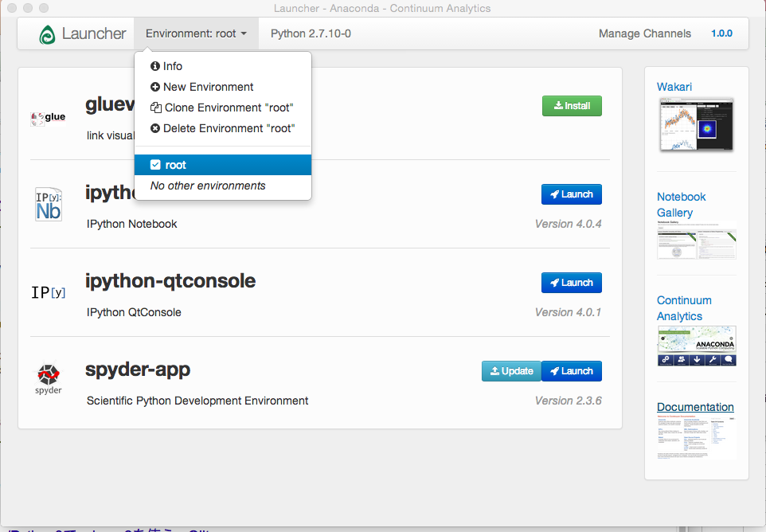This screenshot has width=766, height=532.
Task: Launch IPython Notebook
Action: coord(572,194)
